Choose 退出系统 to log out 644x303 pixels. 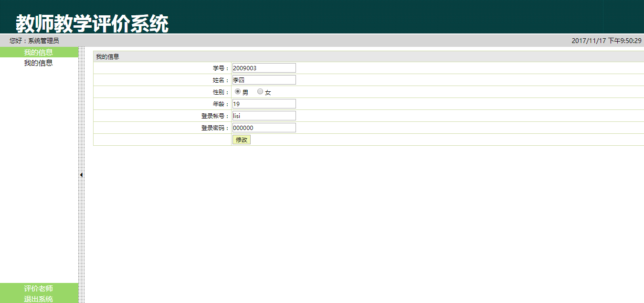(39, 299)
